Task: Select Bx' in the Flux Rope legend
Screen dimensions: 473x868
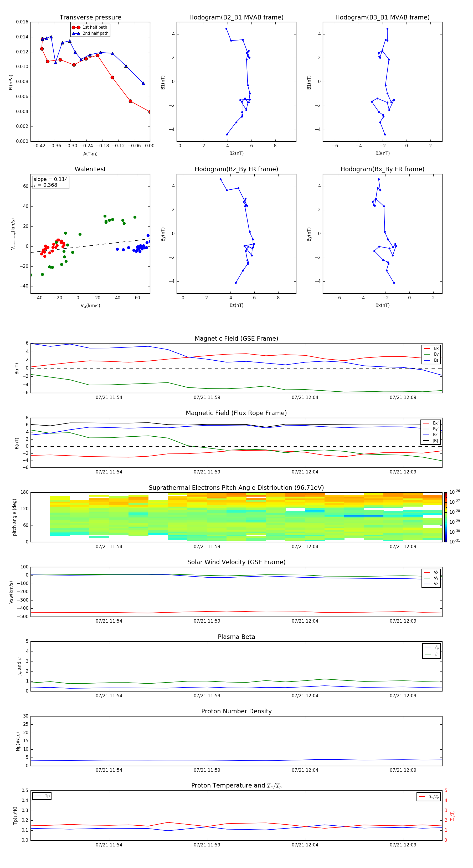Action: pyautogui.click(x=431, y=423)
